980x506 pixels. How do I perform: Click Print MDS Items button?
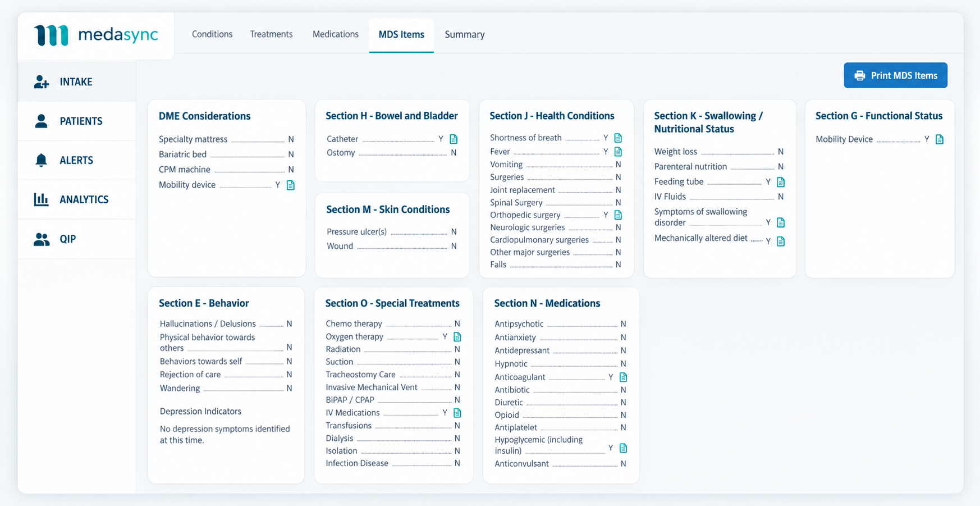895,75
